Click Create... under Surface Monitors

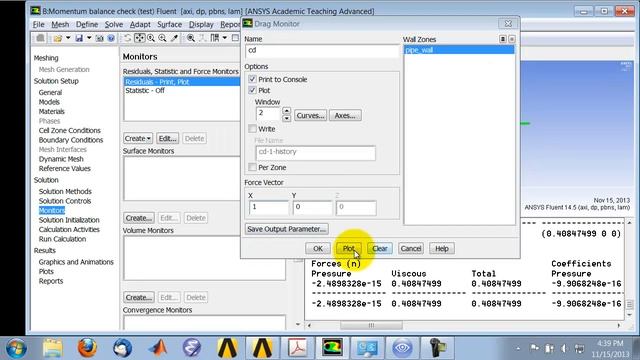tap(139, 218)
